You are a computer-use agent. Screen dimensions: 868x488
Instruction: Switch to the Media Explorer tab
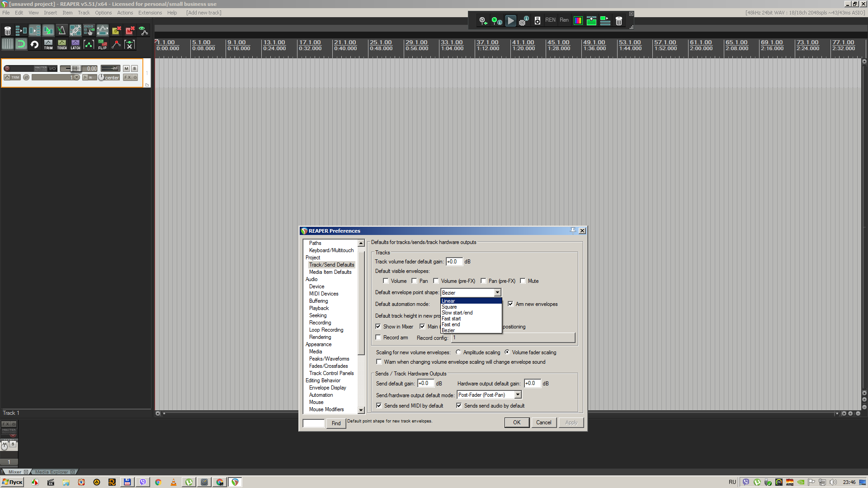[x=52, y=472]
